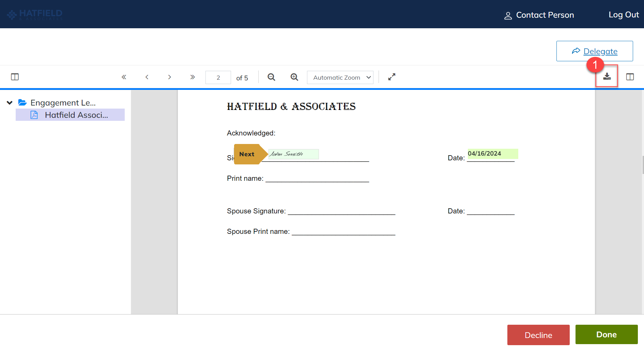Click the Done button
This screenshot has width=644, height=354.
pyautogui.click(x=606, y=335)
